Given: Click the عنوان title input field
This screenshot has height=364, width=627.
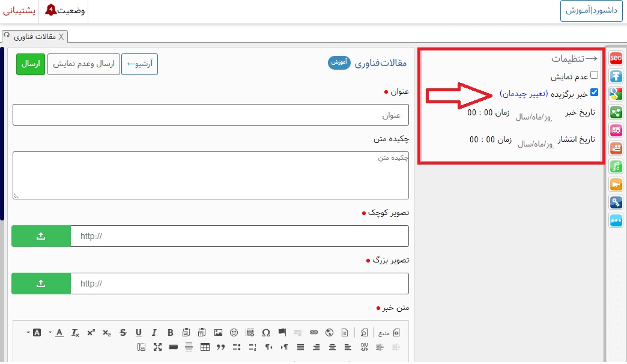Looking at the screenshot, I should pos(210,114).
